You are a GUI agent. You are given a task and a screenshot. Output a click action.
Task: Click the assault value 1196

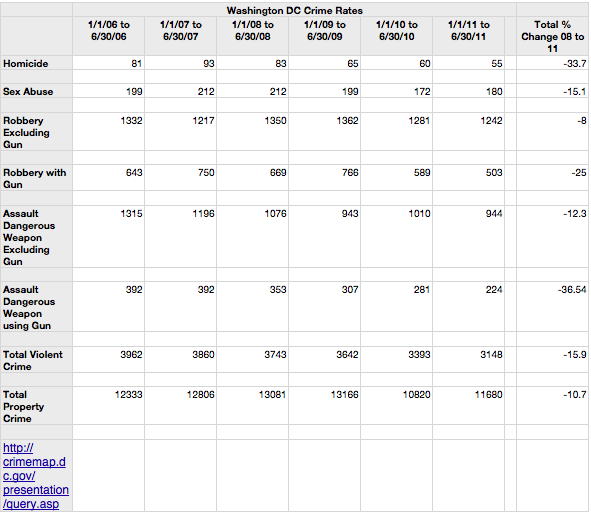coord(203,214)
